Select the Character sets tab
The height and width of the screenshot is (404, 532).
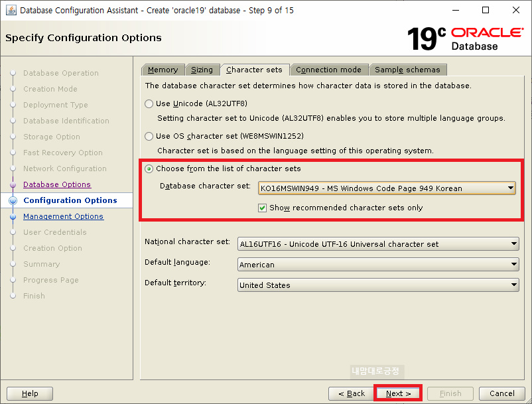click(x=255, y=70)
